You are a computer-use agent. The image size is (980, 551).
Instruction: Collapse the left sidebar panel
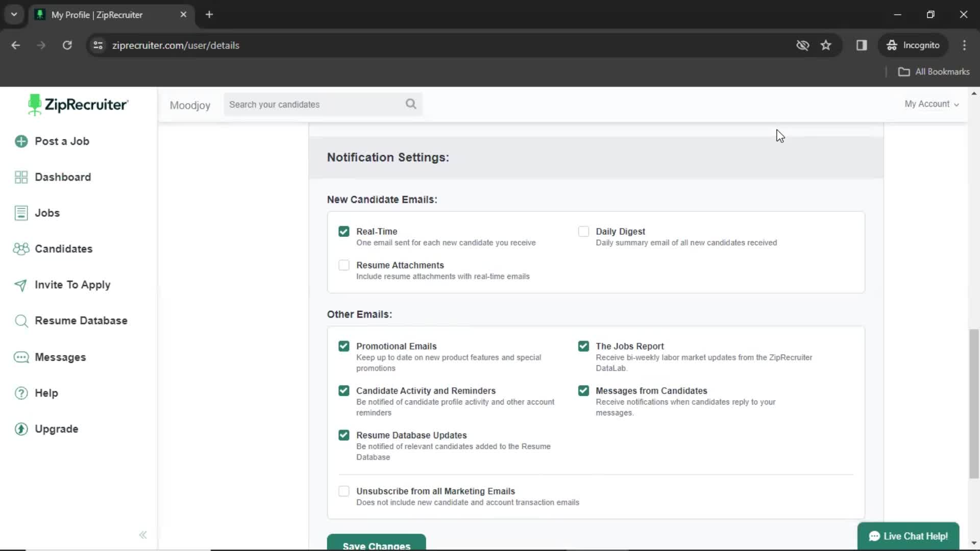coord(143,535)
